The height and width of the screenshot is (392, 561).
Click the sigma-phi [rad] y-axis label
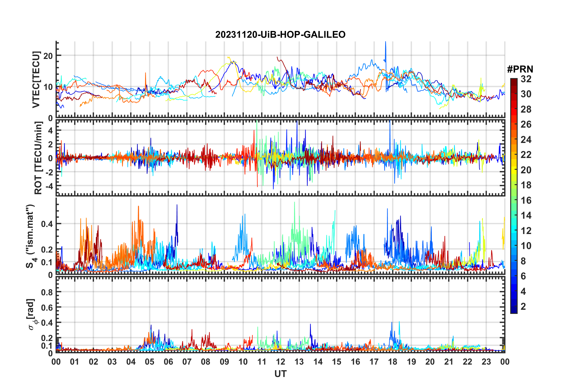[x=32, y=314]
